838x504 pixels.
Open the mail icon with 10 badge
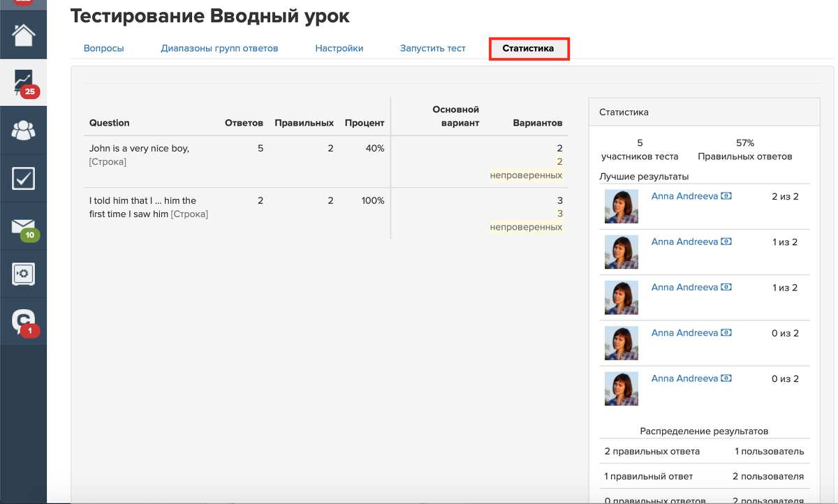pyautogui.click(x=23, y=226)
